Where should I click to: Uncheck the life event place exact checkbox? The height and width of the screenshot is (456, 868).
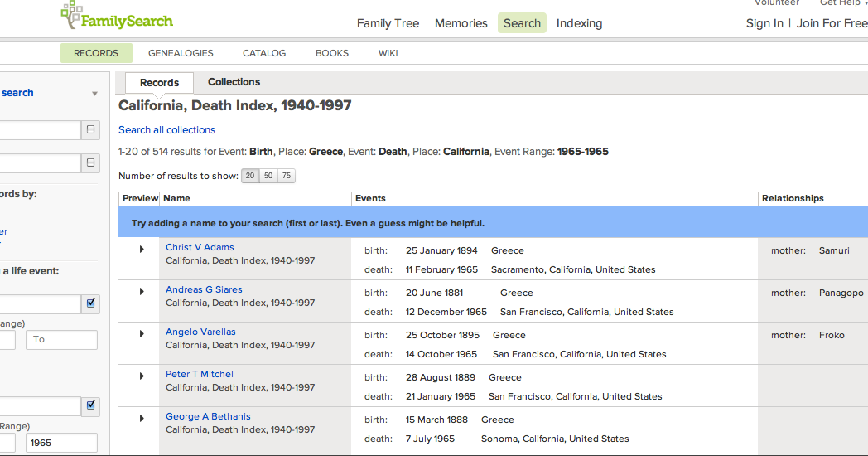click(x=91, y=303)
